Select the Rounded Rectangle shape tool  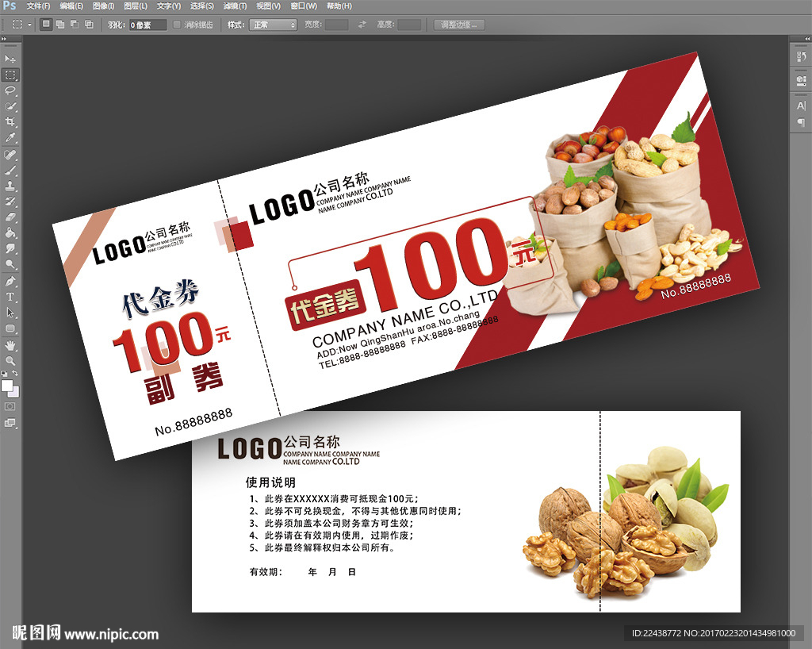pos(10,328)
